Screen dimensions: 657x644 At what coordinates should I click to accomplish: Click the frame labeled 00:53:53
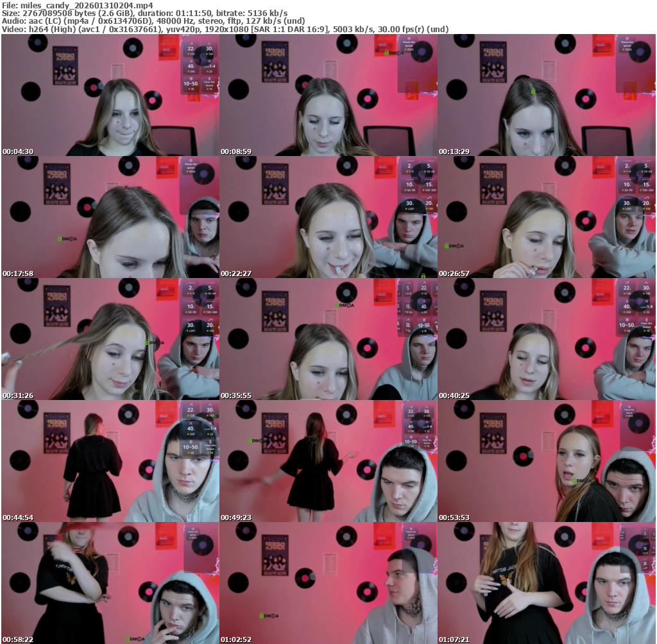point(547,461)
